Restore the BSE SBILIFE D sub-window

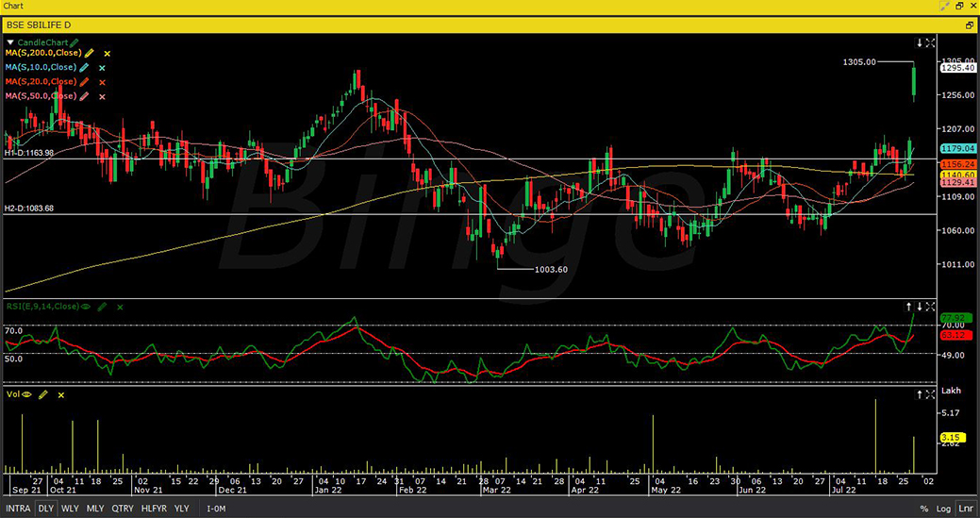(970, 25)
